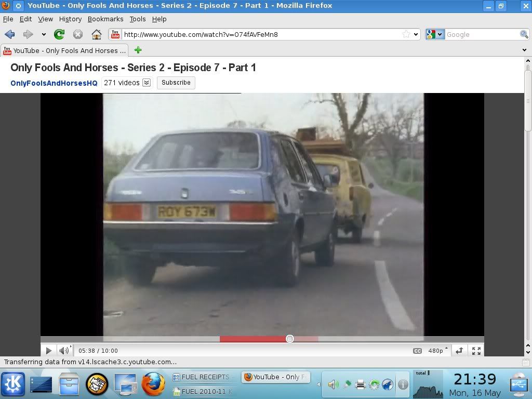Show the list of all tabs arrow
Screen dimensions: 532x399
point(524,50)
